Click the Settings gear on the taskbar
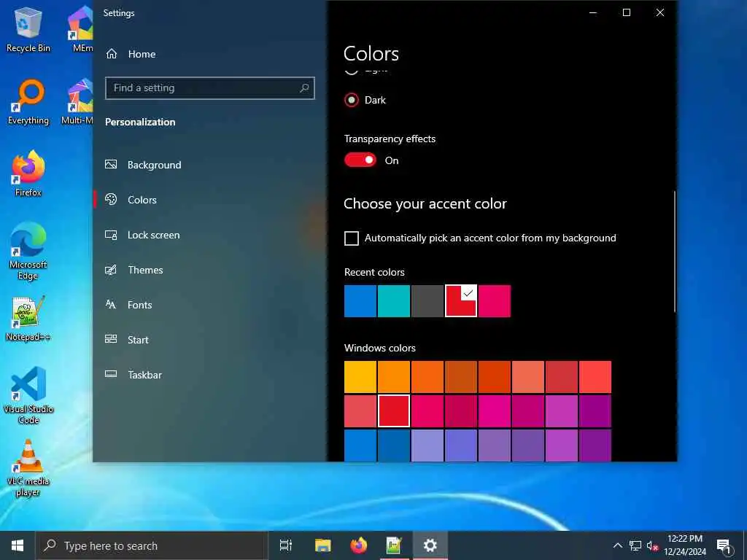 [x=430, y=545]
